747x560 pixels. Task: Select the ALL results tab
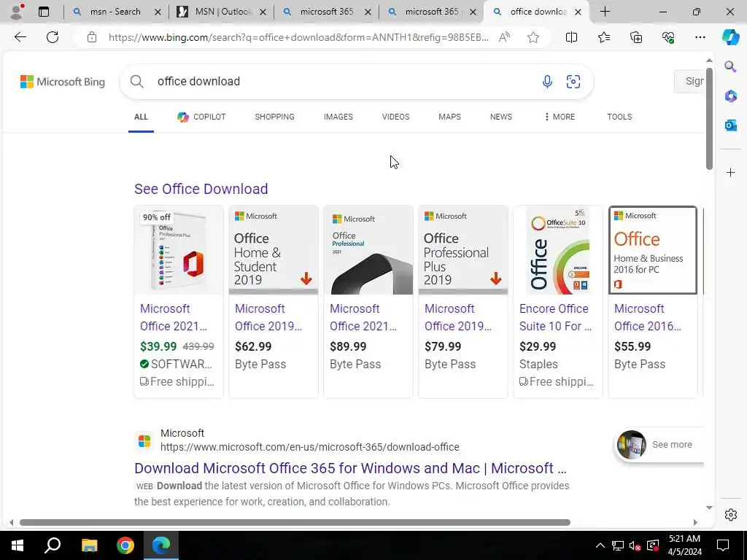click(x=141, y=117)
